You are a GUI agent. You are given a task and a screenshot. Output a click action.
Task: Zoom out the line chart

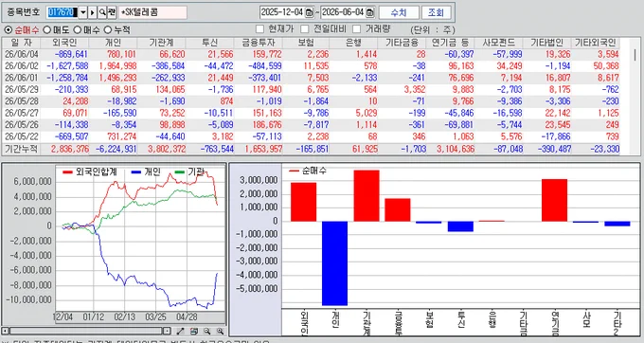click(207, 331)
